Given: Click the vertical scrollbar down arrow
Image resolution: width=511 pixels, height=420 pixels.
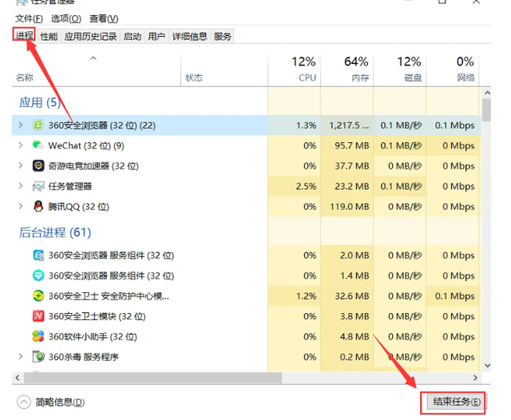Looking at the screenshot, I should [x=487, y=366].
